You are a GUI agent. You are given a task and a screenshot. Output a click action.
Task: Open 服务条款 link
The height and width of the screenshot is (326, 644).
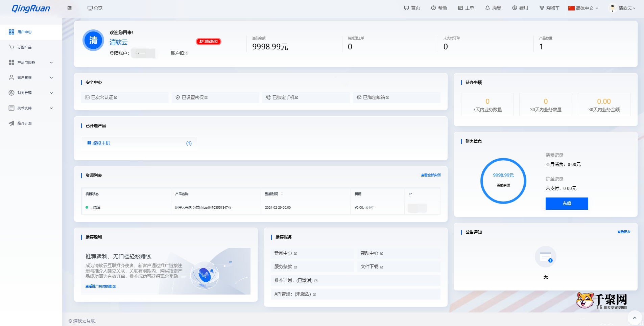313,266
